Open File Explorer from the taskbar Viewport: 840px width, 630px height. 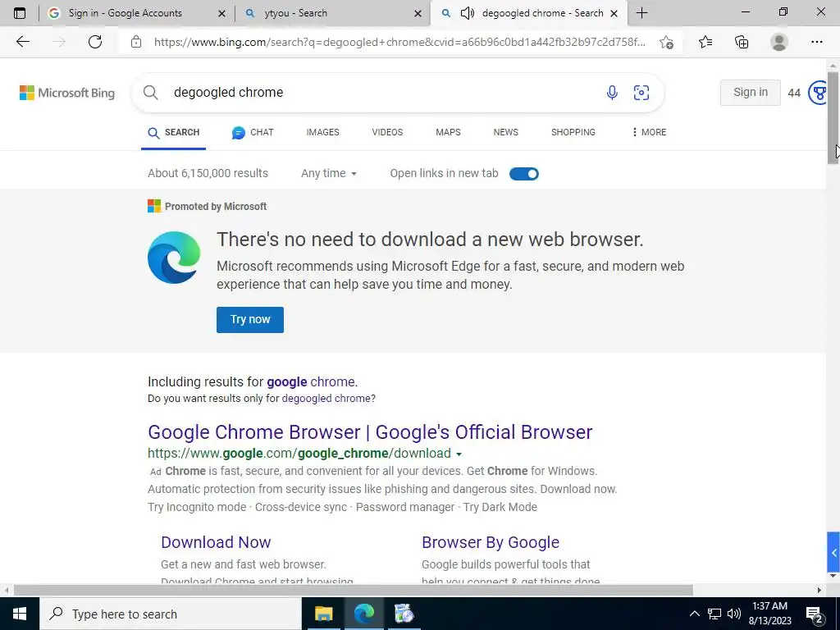tap(323, 614)
